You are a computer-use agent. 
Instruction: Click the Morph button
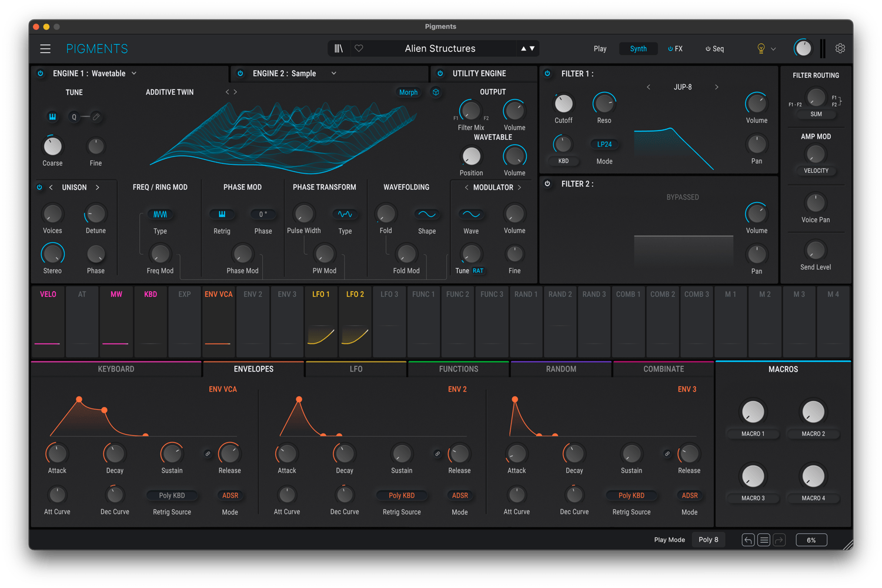pos(408,92)
